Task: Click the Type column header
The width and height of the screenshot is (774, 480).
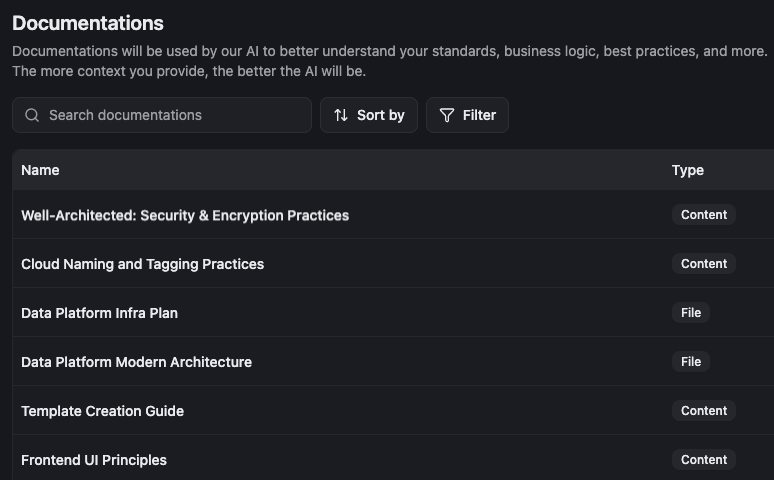Action: pos(688,170)
